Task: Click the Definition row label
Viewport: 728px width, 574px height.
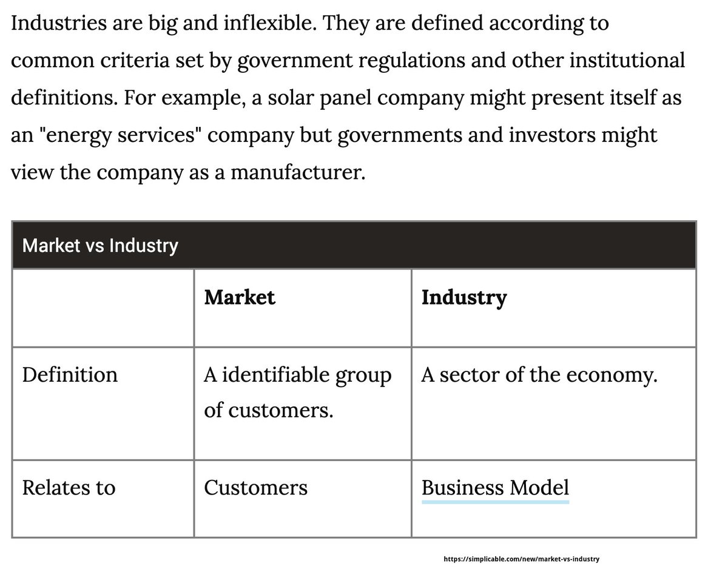Action: (70, 375)
